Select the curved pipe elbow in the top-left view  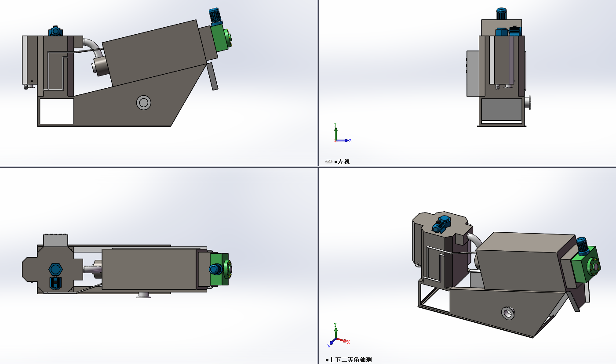pyautogui.click(x=94, y=46)
